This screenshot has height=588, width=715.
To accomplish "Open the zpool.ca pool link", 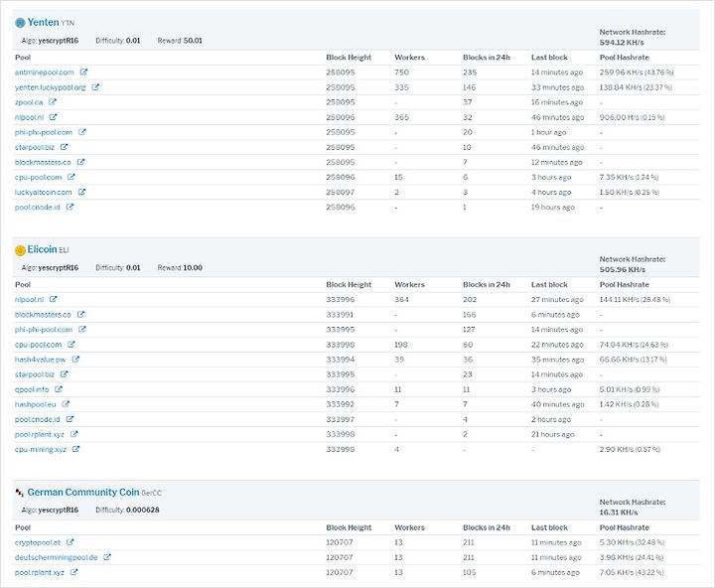I will coord(29,102).
